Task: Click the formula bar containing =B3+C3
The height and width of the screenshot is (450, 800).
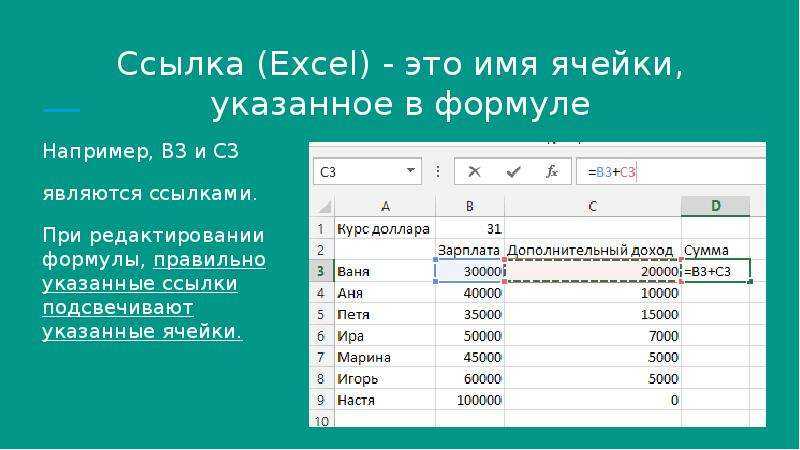Action: [x=671, y=172]
